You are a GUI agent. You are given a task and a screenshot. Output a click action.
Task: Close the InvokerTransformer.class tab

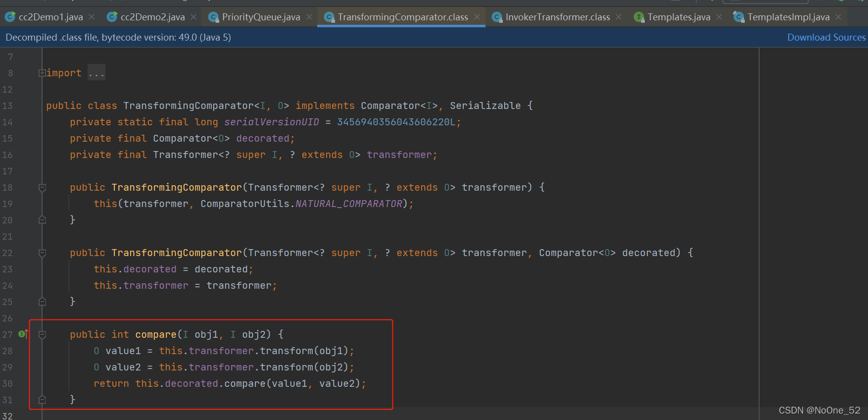[x=619, y=17]
